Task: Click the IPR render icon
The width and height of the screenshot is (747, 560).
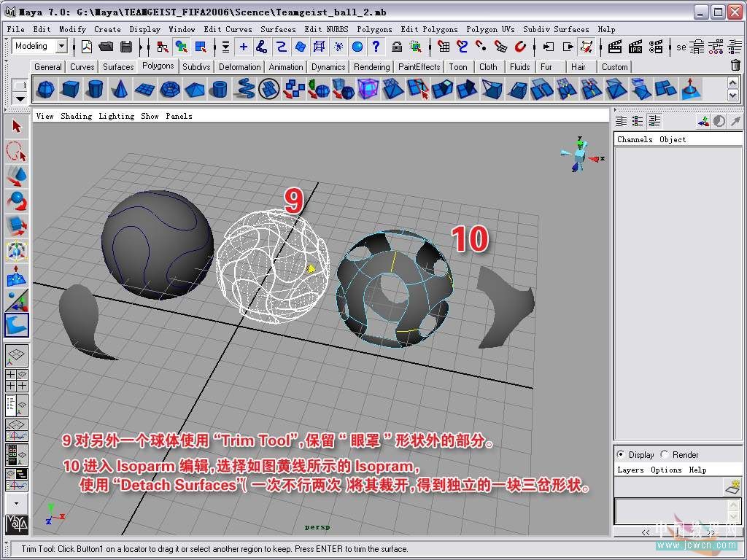Action: click(x=635, y=47)
